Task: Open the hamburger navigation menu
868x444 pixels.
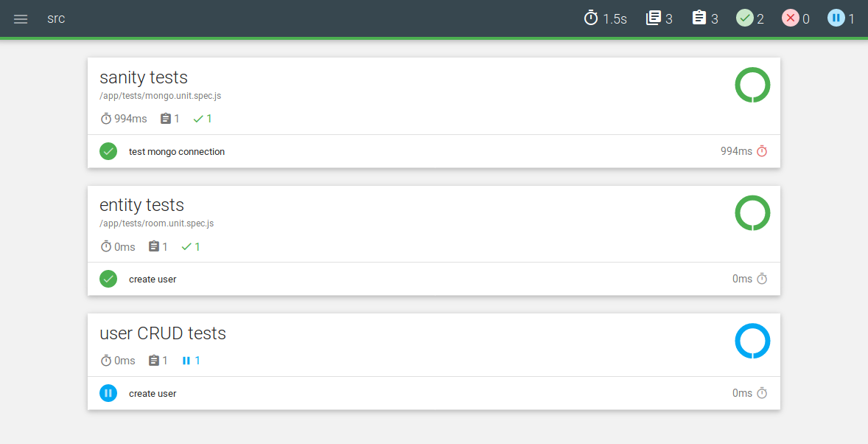Action: 21,18
